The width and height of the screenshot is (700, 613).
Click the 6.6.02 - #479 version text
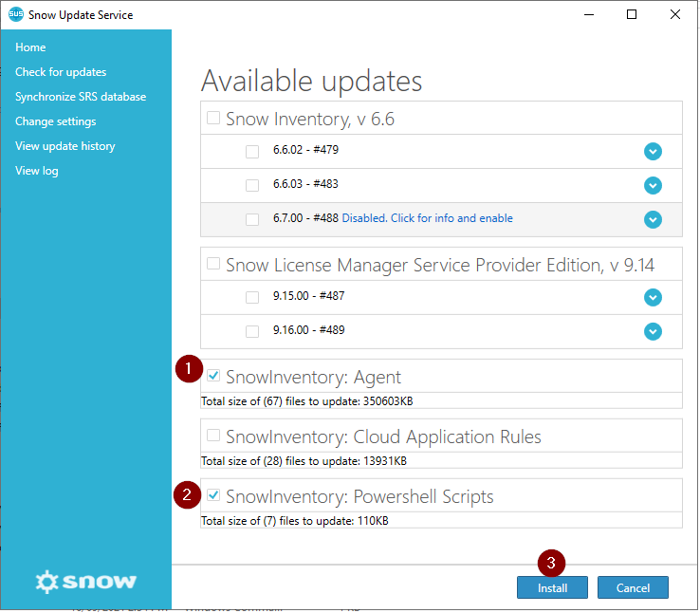(305, 150)
